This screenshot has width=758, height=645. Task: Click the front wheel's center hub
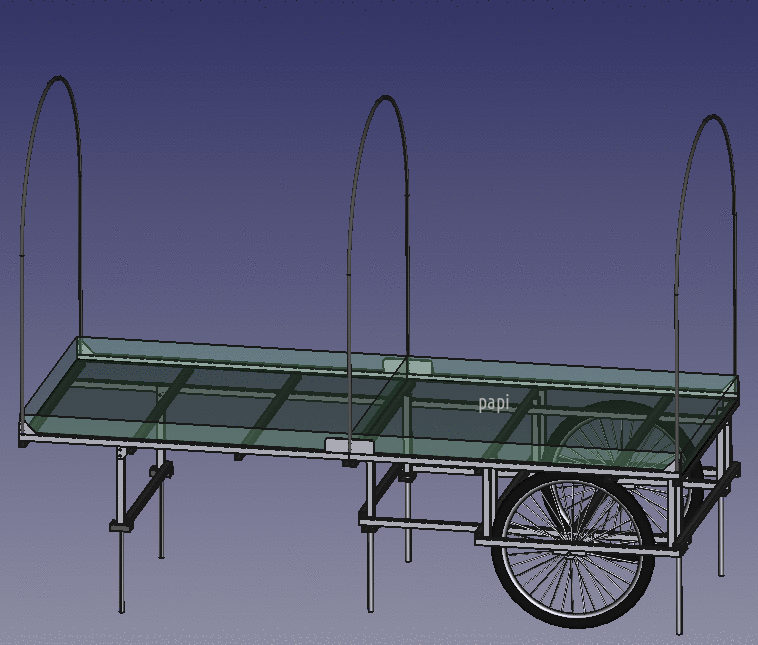575,551
